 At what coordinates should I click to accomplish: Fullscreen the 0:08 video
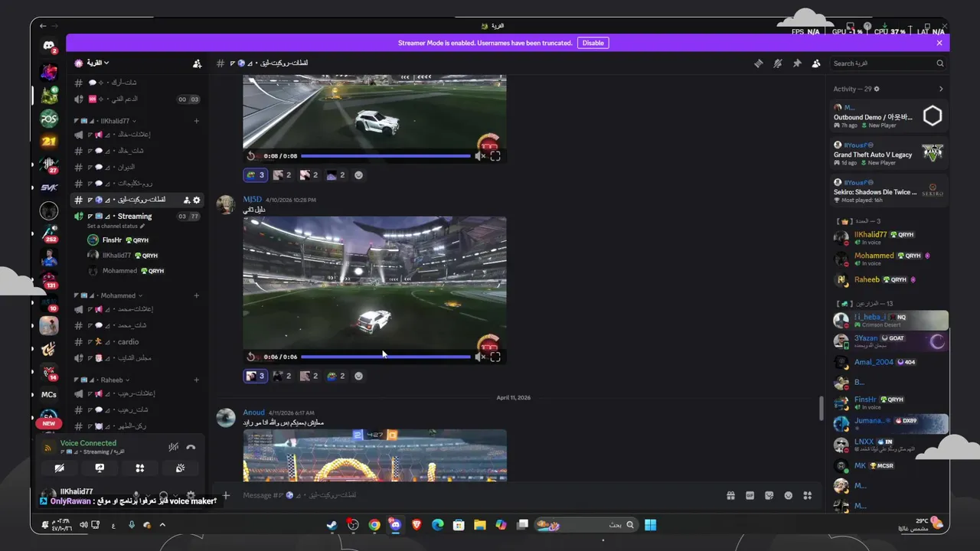coord(495,155)
